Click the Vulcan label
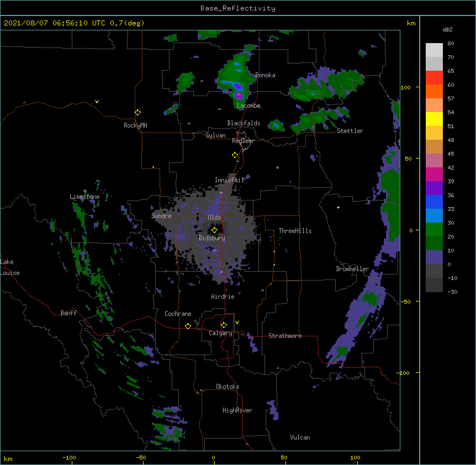The height and width of the screenshot is (465, 476). pos(300,437)
